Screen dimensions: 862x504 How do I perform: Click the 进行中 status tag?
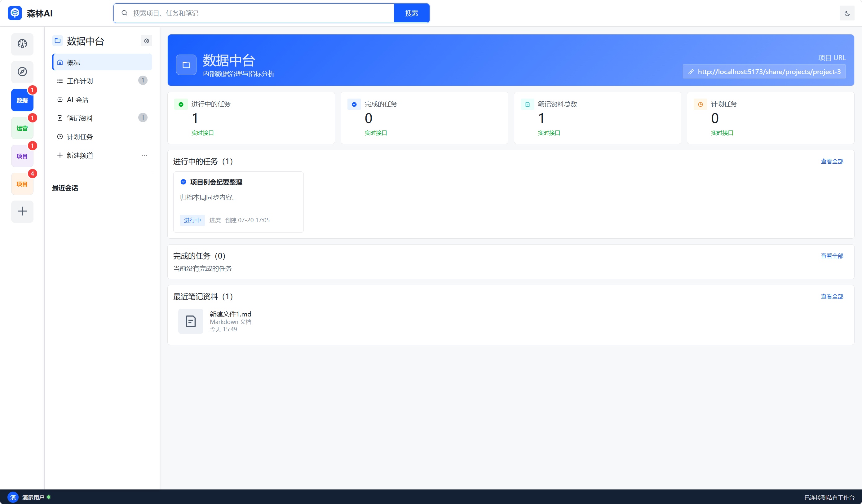(192, 220)
